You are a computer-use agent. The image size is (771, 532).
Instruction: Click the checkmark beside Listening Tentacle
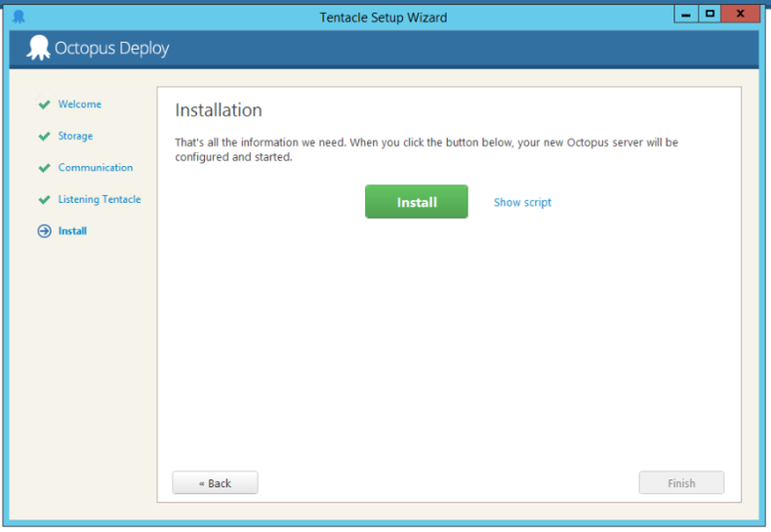tap(44, 200)
